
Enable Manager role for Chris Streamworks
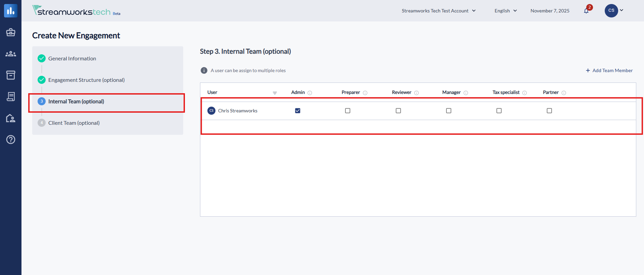point(449,111)
